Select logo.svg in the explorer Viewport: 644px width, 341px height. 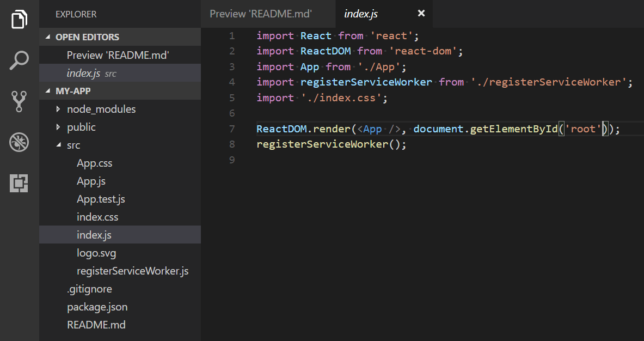(x=96, y=253)
